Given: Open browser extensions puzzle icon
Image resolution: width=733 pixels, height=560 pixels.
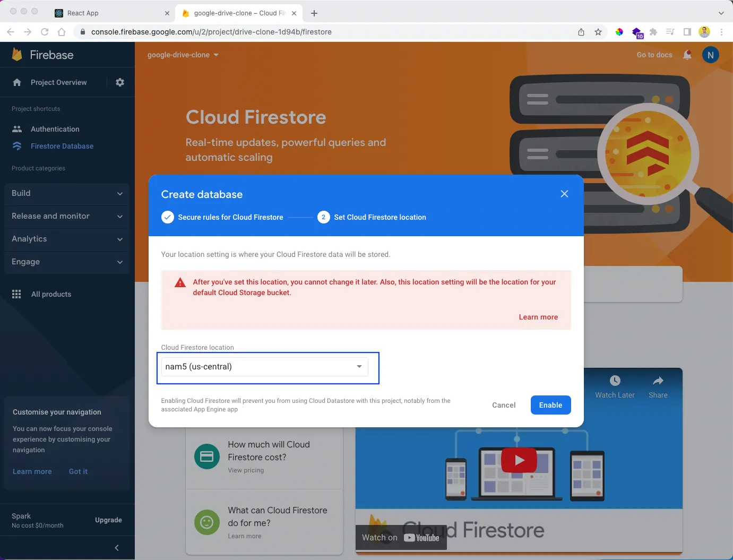Looking at the screenshot, I should click(653, 32).
